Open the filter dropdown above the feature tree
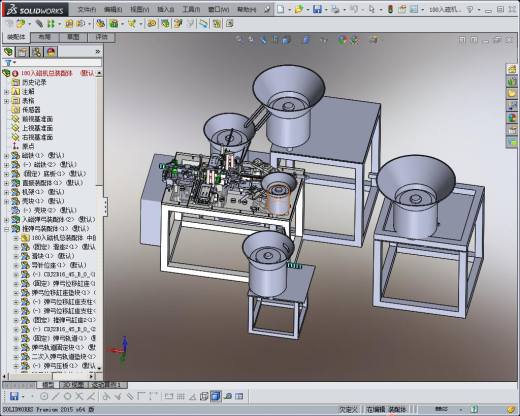The image size is (520, 416). pyautogui.click(x=10, y=63)
